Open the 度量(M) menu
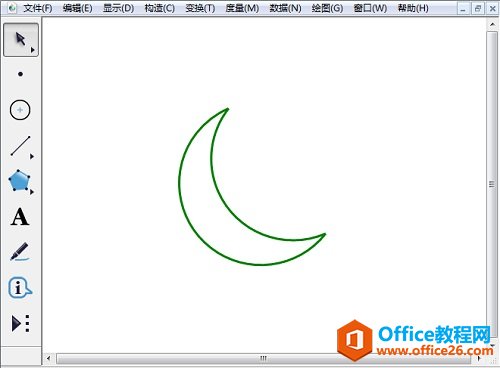The height and width of the screenshot is (368, 500). [242, 8]
